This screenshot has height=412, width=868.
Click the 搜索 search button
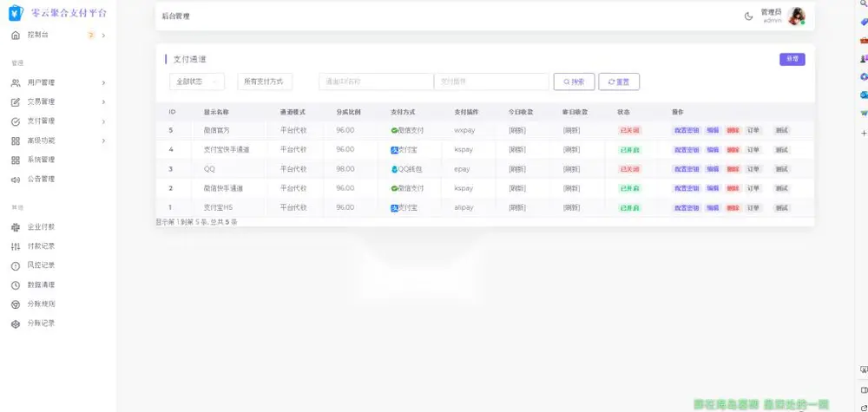click(574, 82)
